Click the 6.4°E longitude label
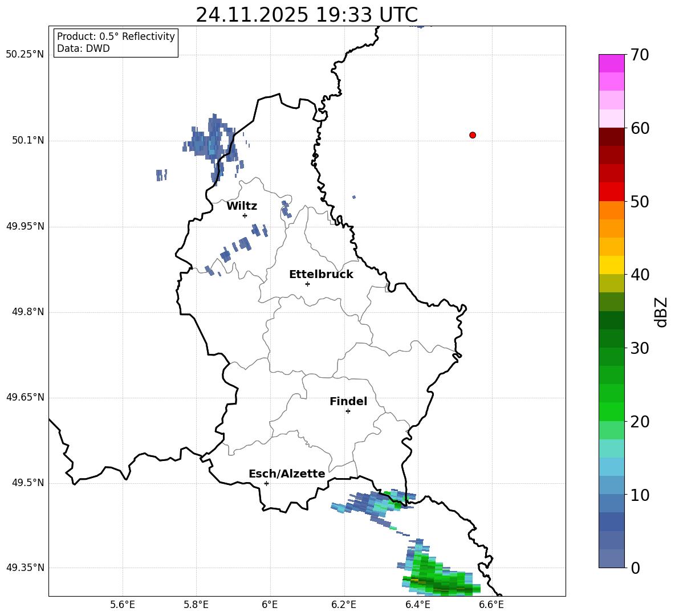Viewport: 675px width, 616px height. (417, 605)
